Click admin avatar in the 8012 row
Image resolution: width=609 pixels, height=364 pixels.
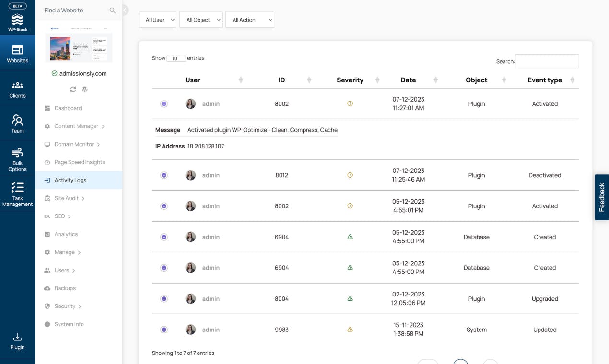click(x=190, y=175)
